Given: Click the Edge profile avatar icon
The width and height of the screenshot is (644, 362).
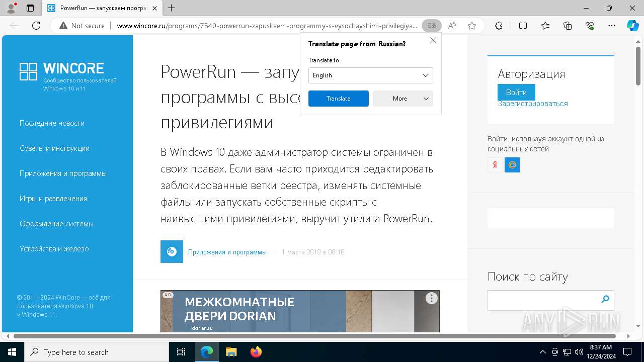Looking at the screenshot, I should [11, 8].
